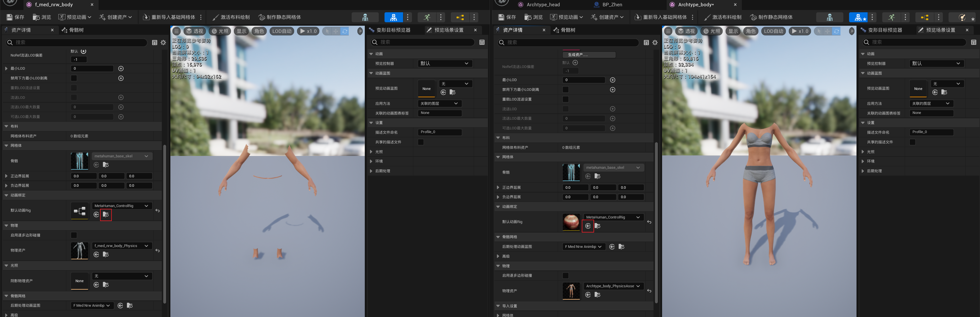Click skeleton thumbnail in right Mesh section
The width and height of the screenshot is (980, 317).
(571, 172)
